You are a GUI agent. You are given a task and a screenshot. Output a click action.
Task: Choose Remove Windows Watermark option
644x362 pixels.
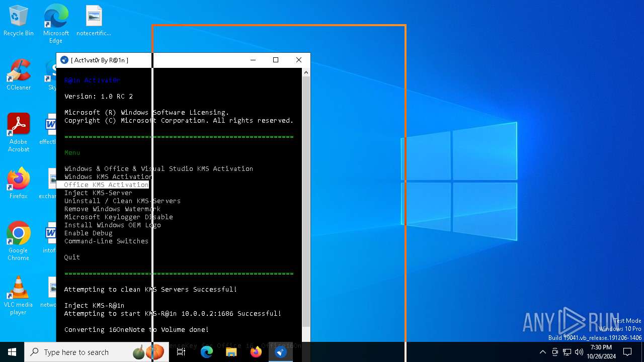coord(112,209)
